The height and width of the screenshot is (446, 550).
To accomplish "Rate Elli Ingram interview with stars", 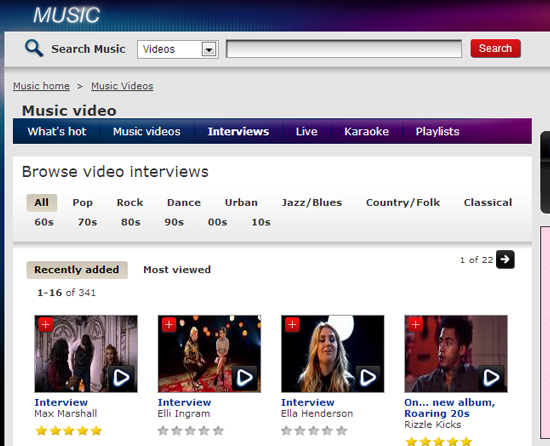I will pos(190,431).
